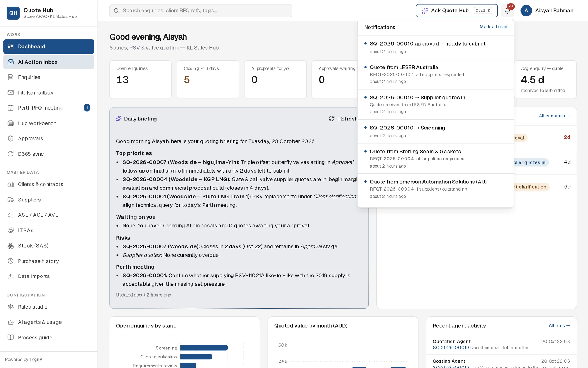Open the Suppliers master data page
588x368 pixels.
pos(49,200)
